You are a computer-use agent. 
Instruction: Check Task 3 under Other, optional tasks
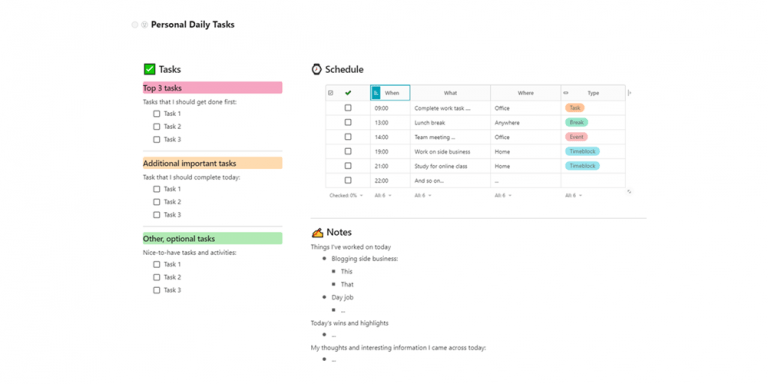157,290
